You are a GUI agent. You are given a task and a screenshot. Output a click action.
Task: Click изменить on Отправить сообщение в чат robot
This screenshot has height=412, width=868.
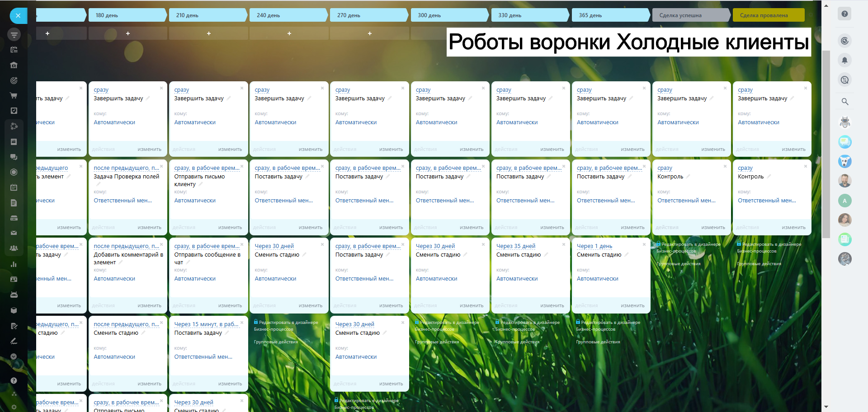pos(230,306)
